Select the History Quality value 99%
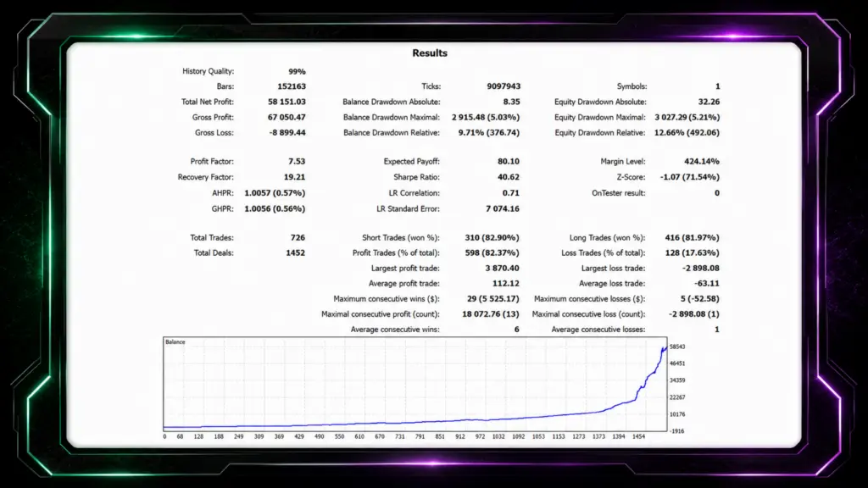 pos(297,71)
